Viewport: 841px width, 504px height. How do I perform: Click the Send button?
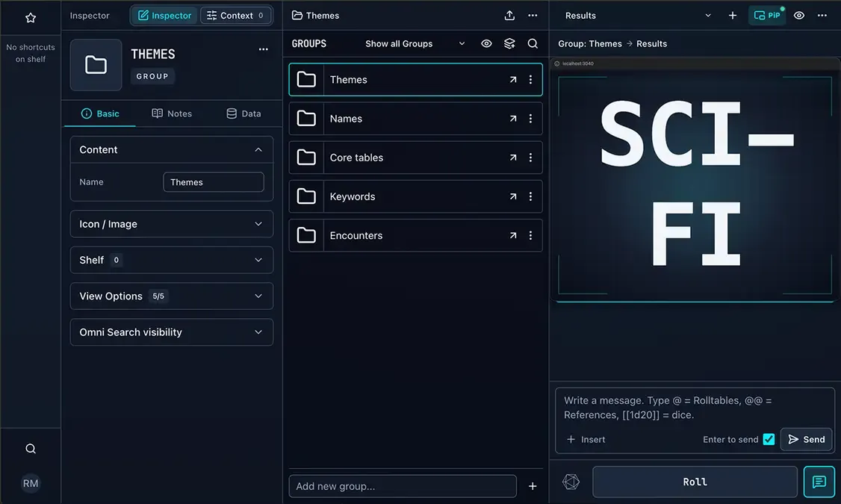click(x=806, y=439)
